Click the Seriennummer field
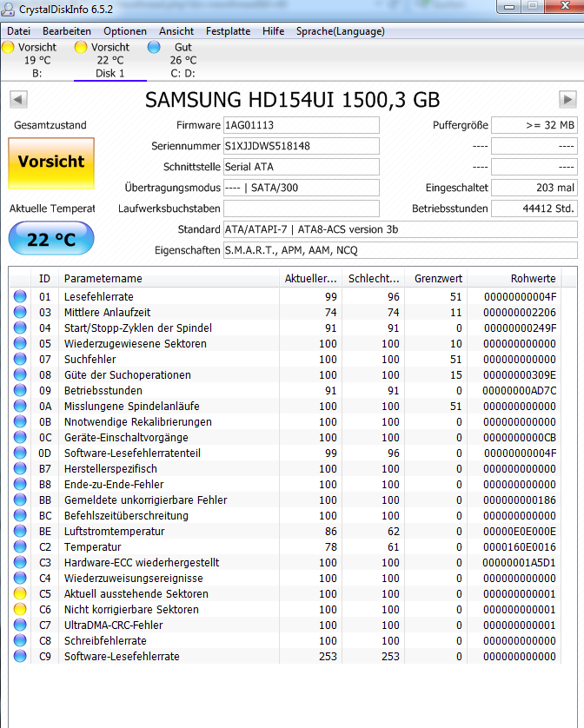This screenshot has width=584, height=728. pyautogui.click(x=301, y=146)
